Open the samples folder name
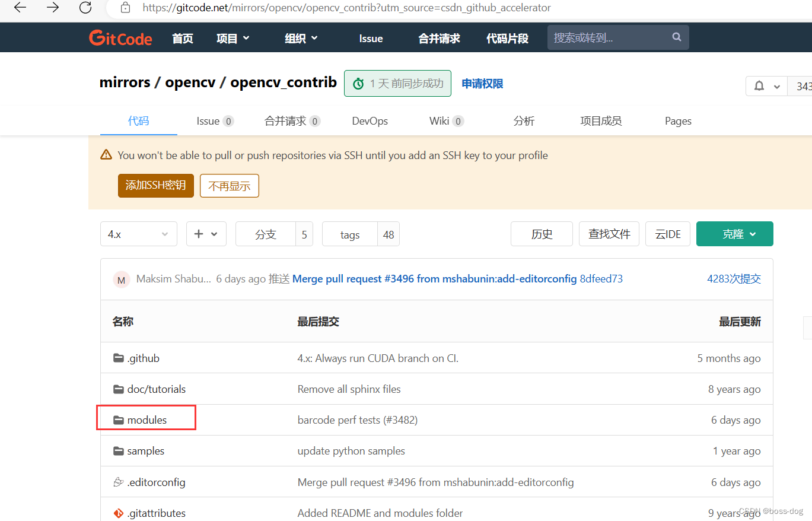Image resolution: width=812 pixels, height=521 pixels. [146, 451]
